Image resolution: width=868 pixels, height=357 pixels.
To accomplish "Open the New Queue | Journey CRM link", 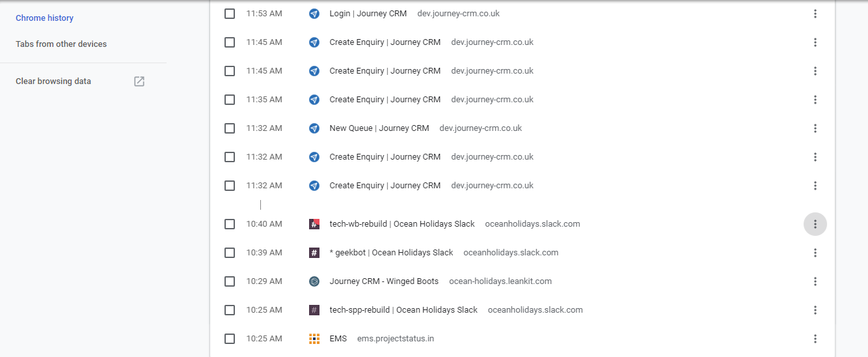I will click(x=379, y=128).
